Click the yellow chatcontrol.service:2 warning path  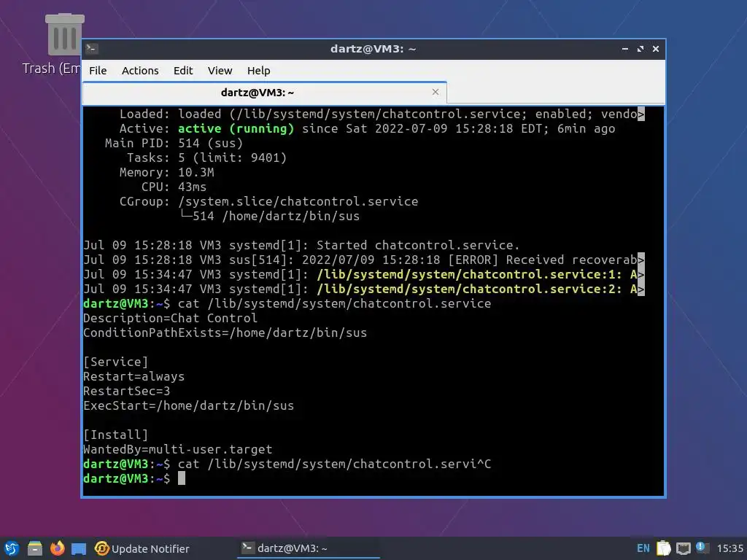pyautogui.click(x=469, y=289)
